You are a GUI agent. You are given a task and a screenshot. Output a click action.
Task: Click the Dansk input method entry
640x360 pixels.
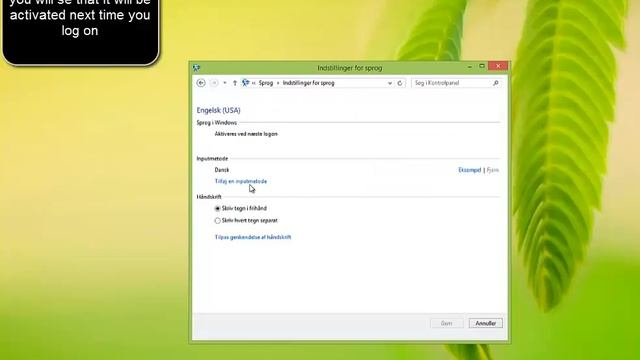click(x=222, y=170)
